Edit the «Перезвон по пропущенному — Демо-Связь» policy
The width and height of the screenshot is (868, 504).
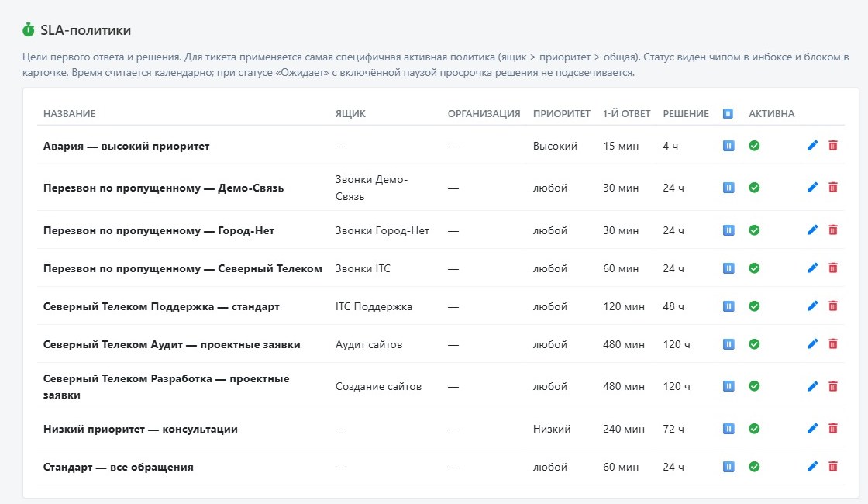(x=812, y=187)
